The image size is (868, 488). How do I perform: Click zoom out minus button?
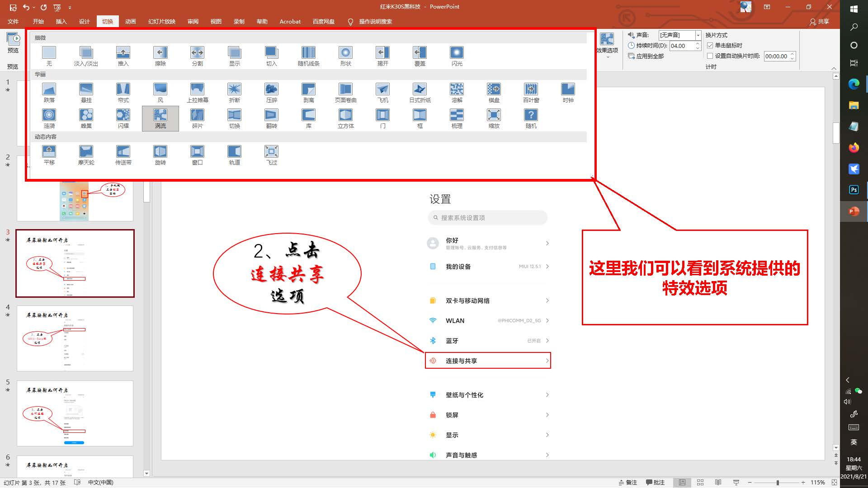tap(750, 483)
